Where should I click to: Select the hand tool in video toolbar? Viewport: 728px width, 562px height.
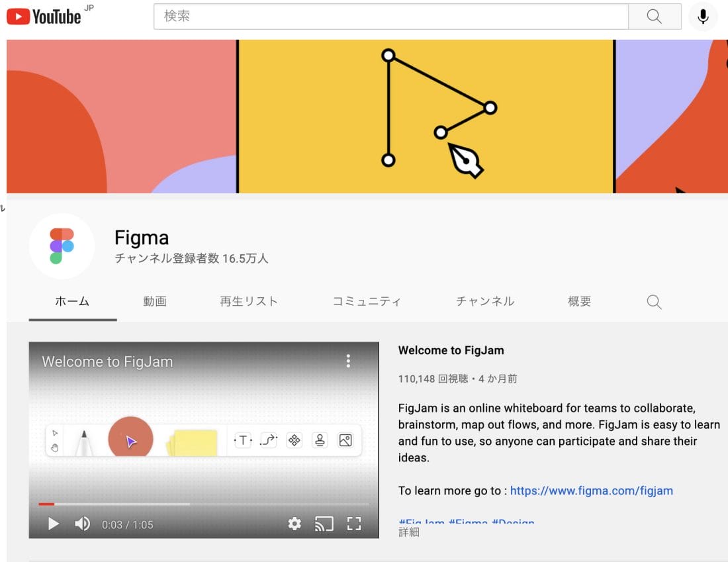[55, 447]
